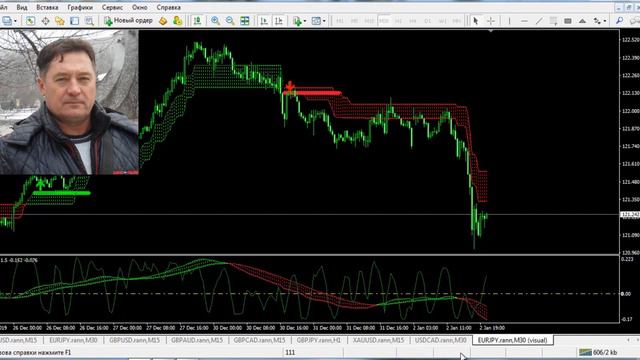The height and width of the screenshot is (360, 640).
Task: Click the red sell arrow on chart
Action: tap(290, 87)
